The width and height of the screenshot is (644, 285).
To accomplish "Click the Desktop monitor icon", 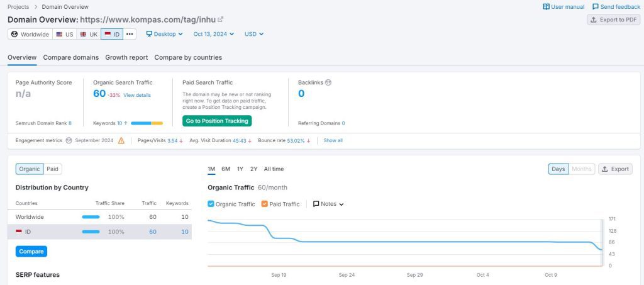I will (x=149, y=34).
